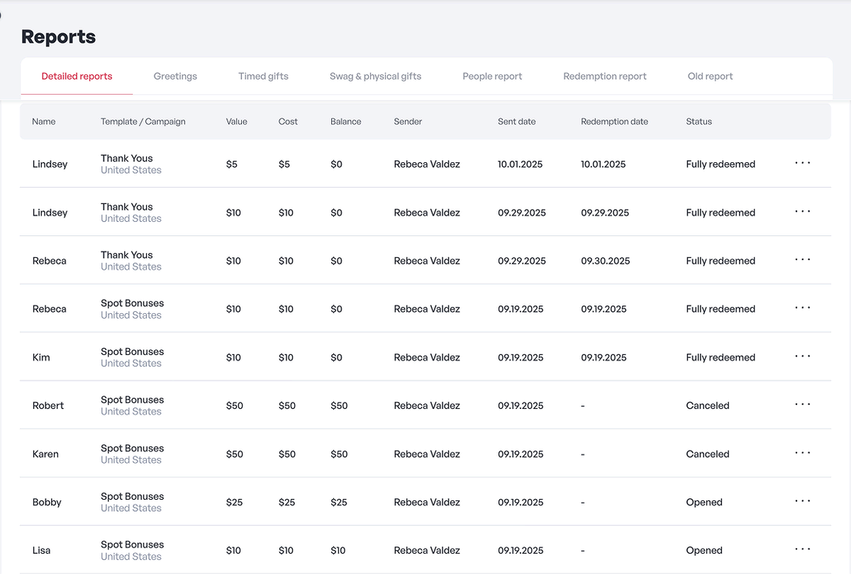Open the three-dot menu for Kim's row
The height and width of the screenshot is (574, 851).
(802, 356)
